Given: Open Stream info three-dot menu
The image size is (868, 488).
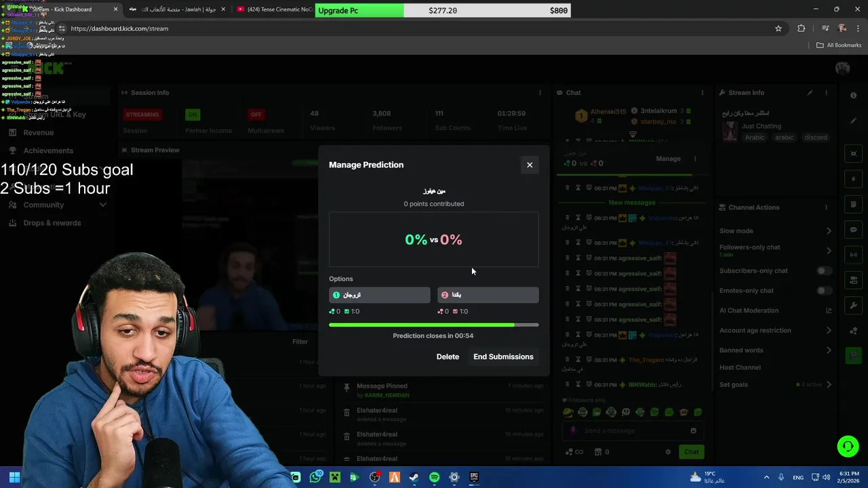Looking at the screenshot, I should [826, 93].
